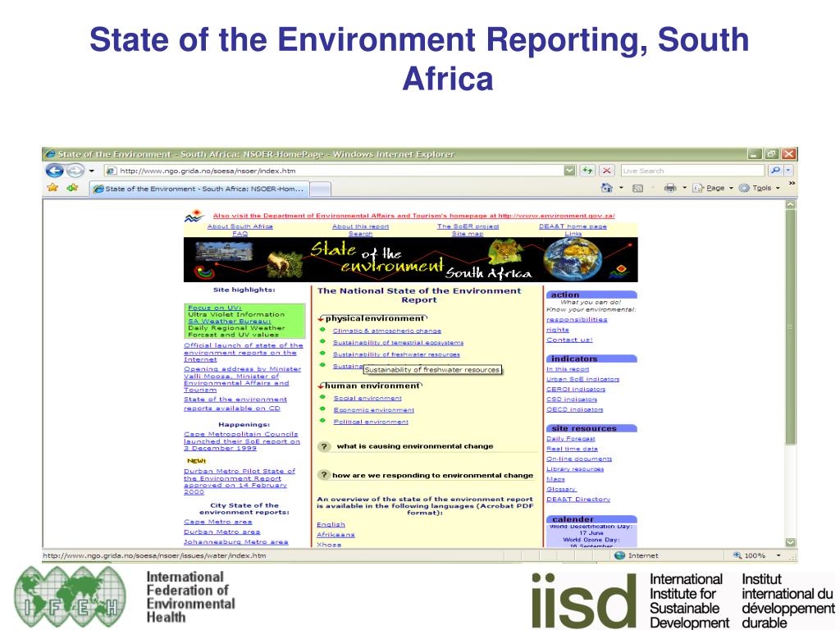Click the Add to Favorites icon
Image resolution: width=840 pixels, height=630 pixels.
[x=72, y=188]
